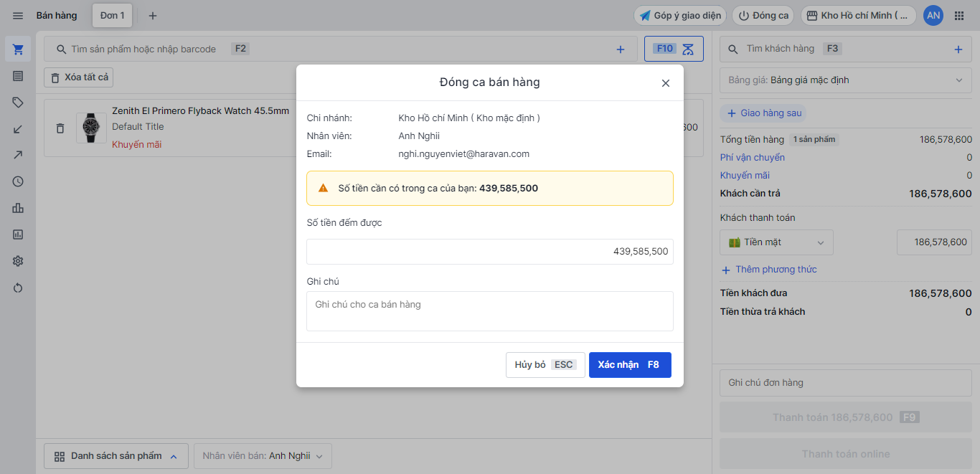Viewport: 980px width, 474px height.
Task: Click the shopping cart icon in sidebar
Action: (x=18, y=49)
